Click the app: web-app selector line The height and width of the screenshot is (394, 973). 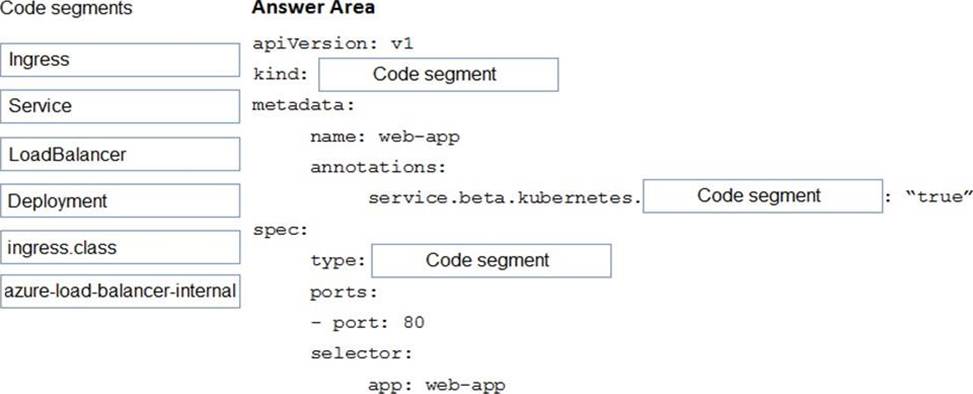(x=437, y=385)
